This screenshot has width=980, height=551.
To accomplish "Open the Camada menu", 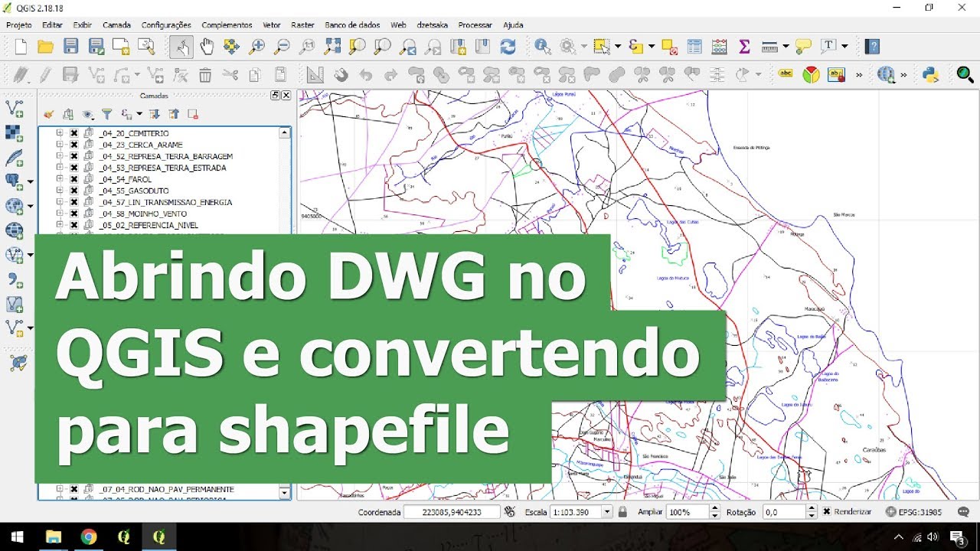I will pos(116,25).
